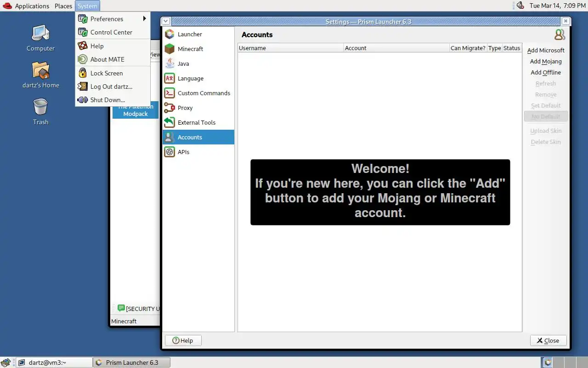Image resolution: width=588 pixels, height=368 pixels.
Task: Sort accounts by Username column header
Action: [291, 48]
